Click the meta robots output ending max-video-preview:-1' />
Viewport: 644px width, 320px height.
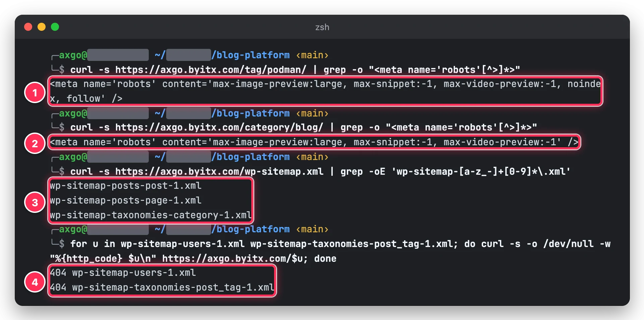click(314, 142)
